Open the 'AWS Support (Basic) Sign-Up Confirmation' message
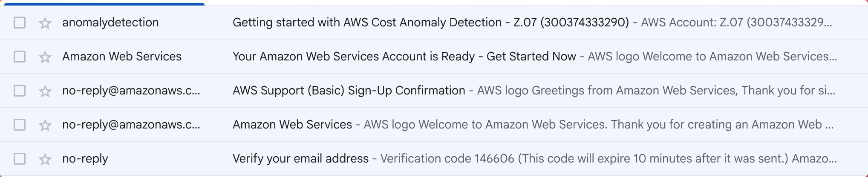Viewport: 868px width, 177px height. 349,91
